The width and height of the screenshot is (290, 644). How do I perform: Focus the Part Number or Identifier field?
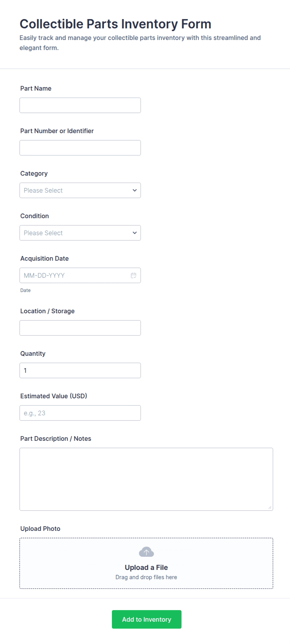[80, 148]
